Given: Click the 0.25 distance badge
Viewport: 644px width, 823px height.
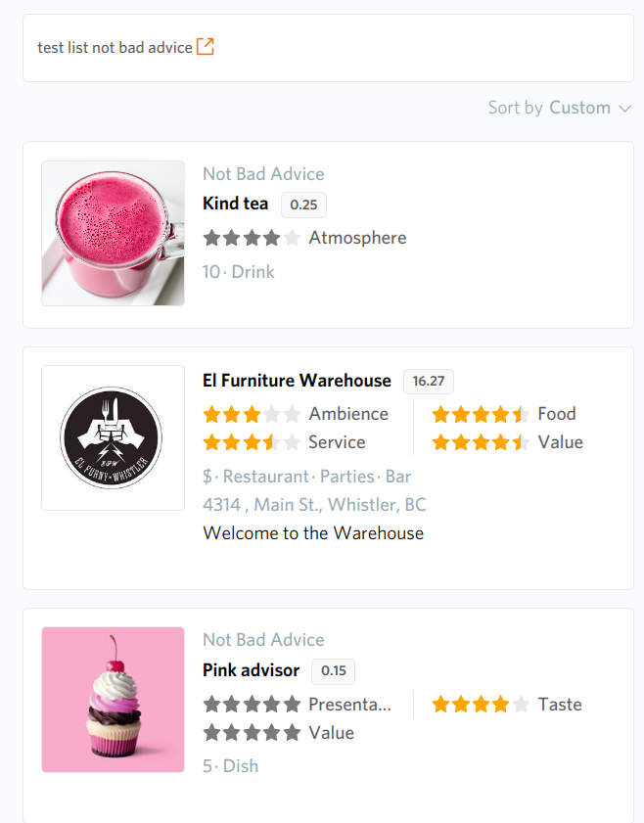Looking at the screenshot, I should [x=303, y=205].
